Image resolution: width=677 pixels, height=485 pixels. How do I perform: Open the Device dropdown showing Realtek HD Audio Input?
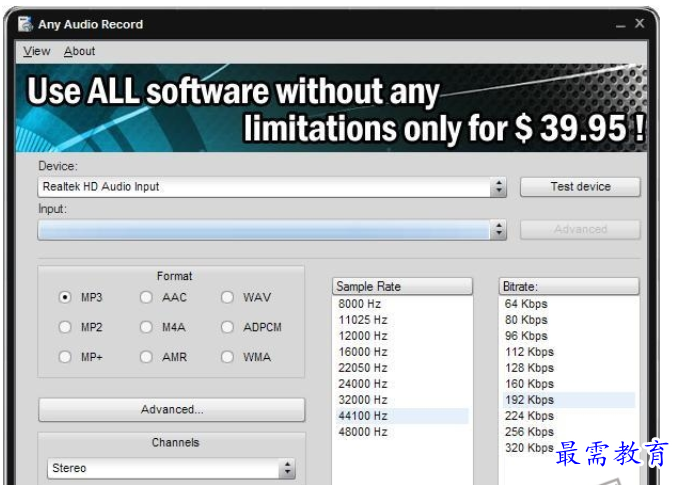point(272,187)
